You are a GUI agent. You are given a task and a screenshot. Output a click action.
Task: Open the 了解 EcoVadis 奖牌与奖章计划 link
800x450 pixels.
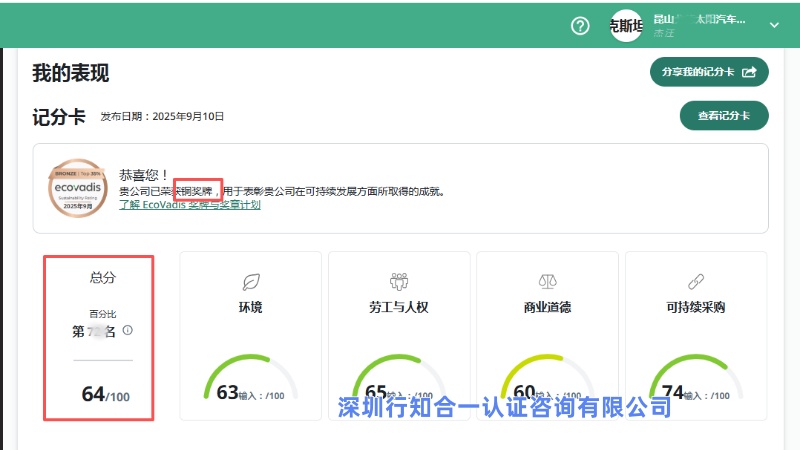(x=190, y=204)
